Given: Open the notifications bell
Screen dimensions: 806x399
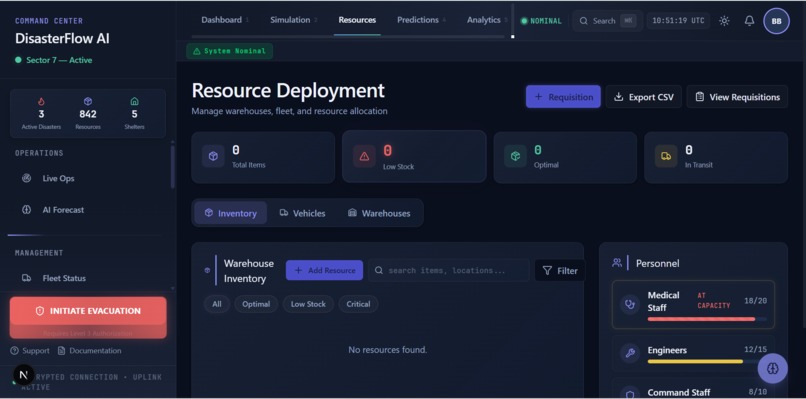Looking at the screenshot, I should click(x=749, y=21).
